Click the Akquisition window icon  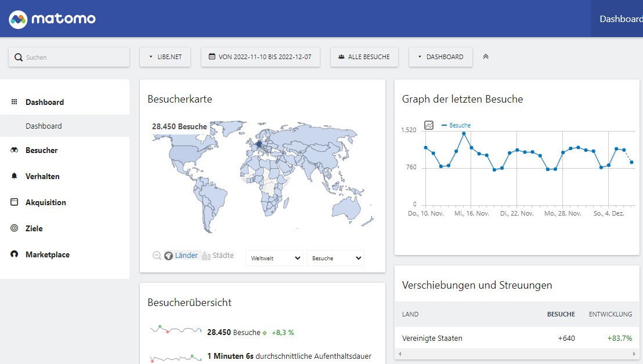tap(15, 202)
